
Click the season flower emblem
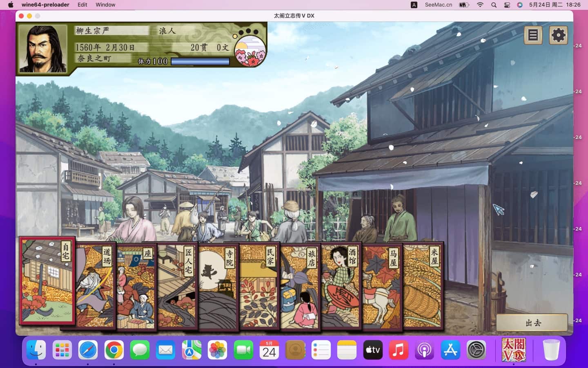(249, 51)
